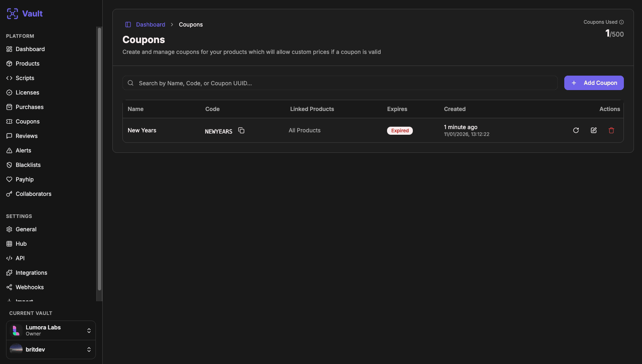
Task: Click the Vault logo icon
Action: click(x=12, y=14)
